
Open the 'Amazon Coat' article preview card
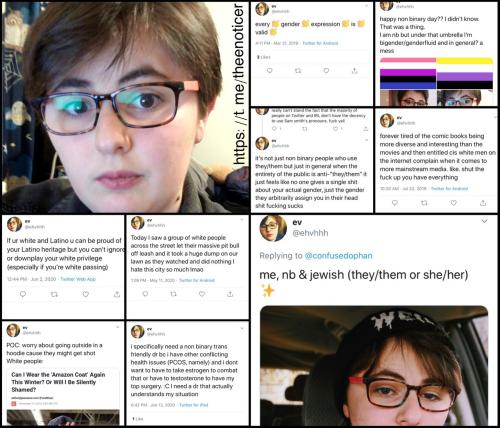63,396
